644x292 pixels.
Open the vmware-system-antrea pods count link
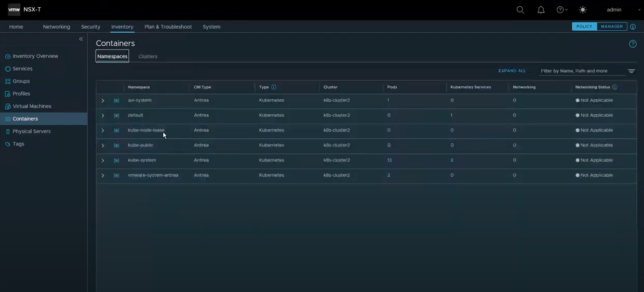point(388,175)
